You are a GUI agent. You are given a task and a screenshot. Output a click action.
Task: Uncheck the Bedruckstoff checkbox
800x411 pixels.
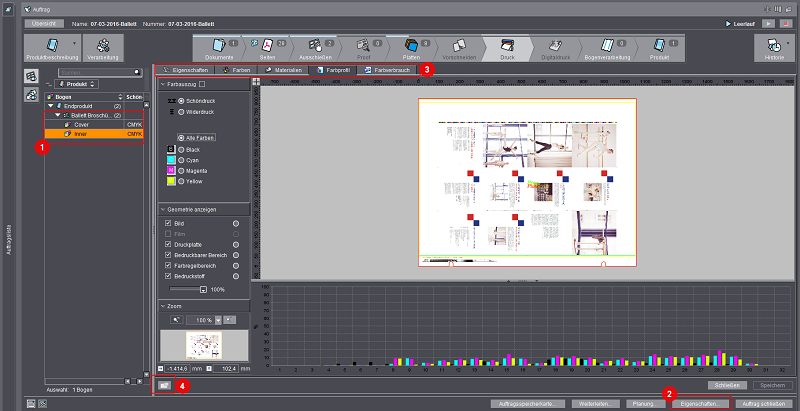coord(166,278)
